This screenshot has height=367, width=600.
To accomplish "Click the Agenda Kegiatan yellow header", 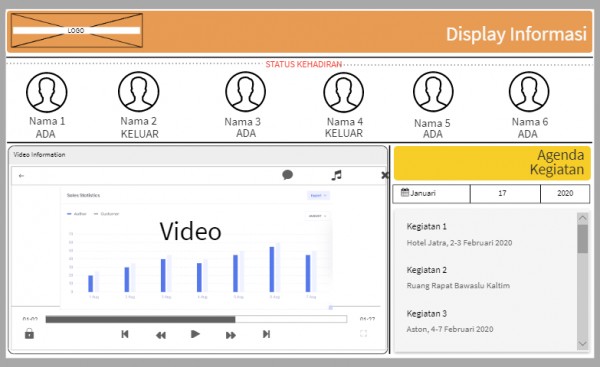I will (492, 163).
